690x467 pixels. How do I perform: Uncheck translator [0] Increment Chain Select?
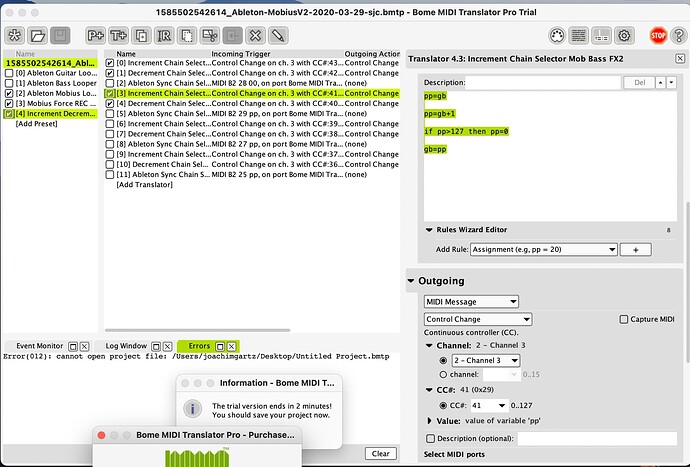pos(110,63)
